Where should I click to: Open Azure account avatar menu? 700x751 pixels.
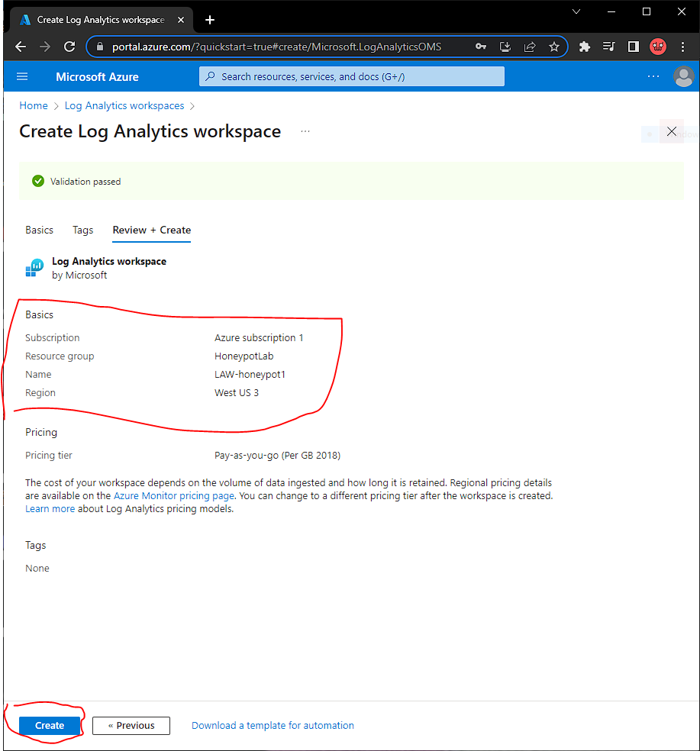pyautogui.click(x=684, y=76)
